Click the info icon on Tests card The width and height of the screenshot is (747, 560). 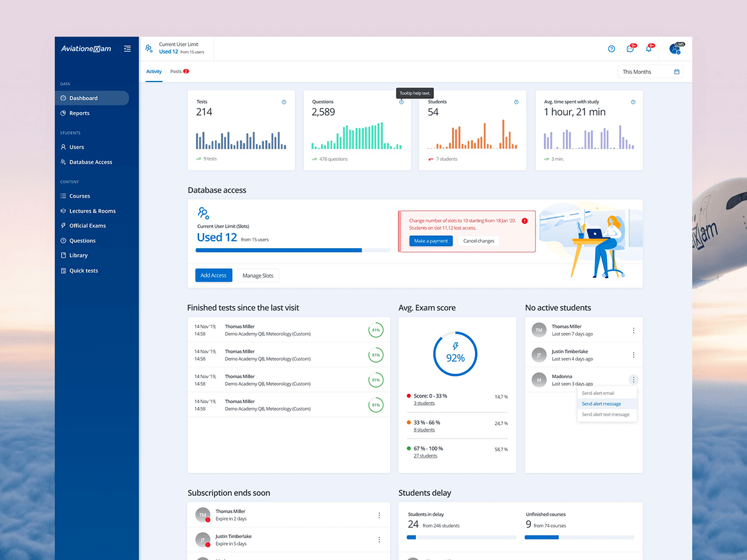pos(284,102)
